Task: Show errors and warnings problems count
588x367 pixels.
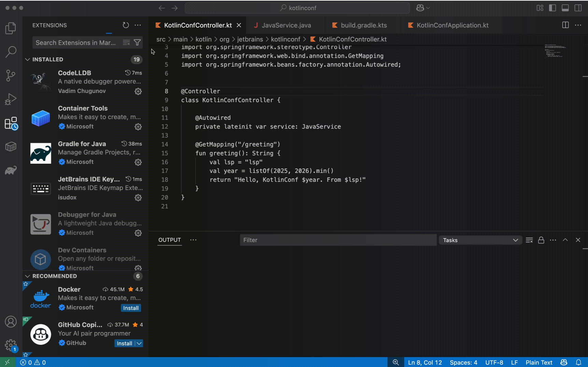Action: click(x=33, y=362)
